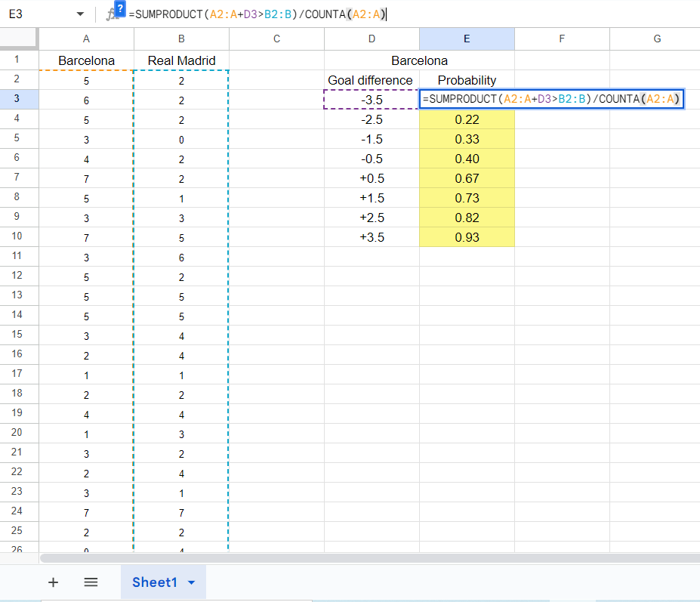Screen dimensions: 700x602
Task: Click the 'Real Madrid' header cell
Action: [x=181, y=60]
